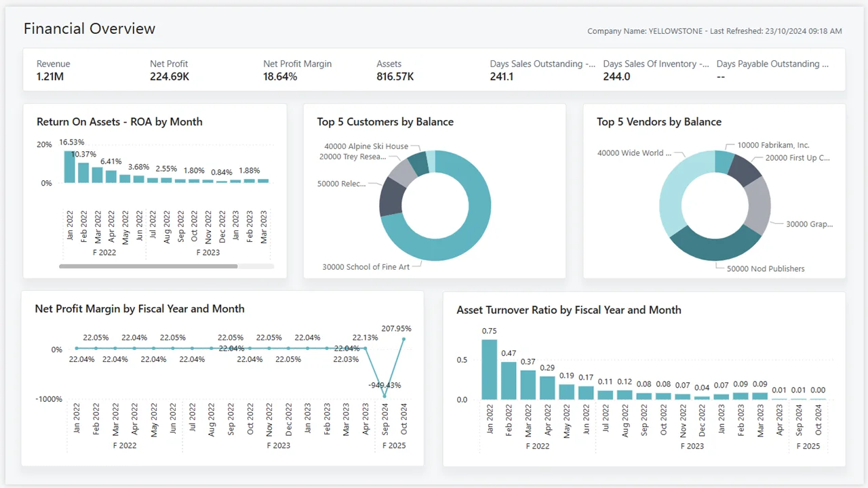
Task: Select the Apr 2022 asset turnover bar 0.29
Action: (547, 388)
